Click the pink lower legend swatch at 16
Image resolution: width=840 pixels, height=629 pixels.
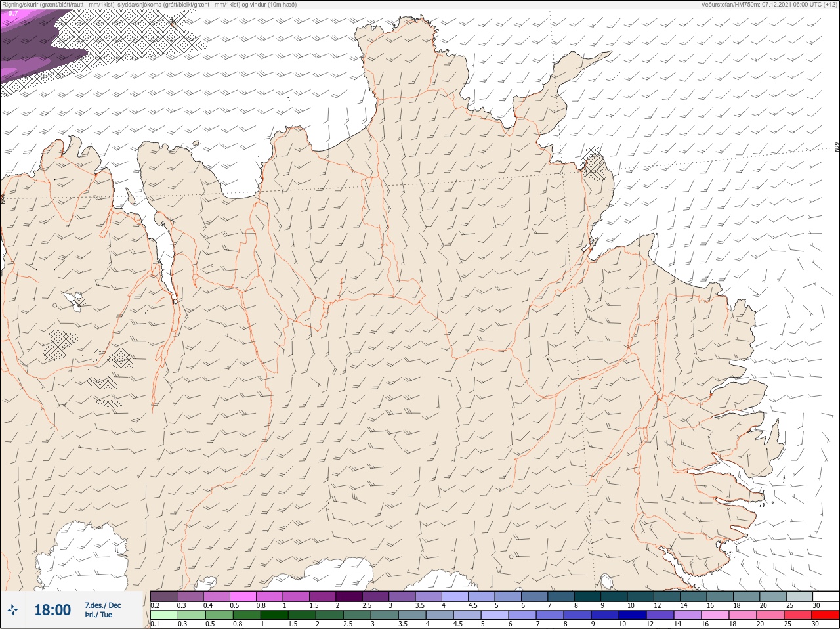coord(716,615)
